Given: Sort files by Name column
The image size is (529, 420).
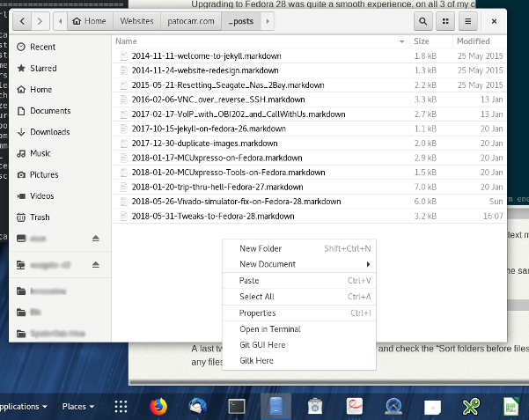Looking at the screenshot, I should click(261, 41).
